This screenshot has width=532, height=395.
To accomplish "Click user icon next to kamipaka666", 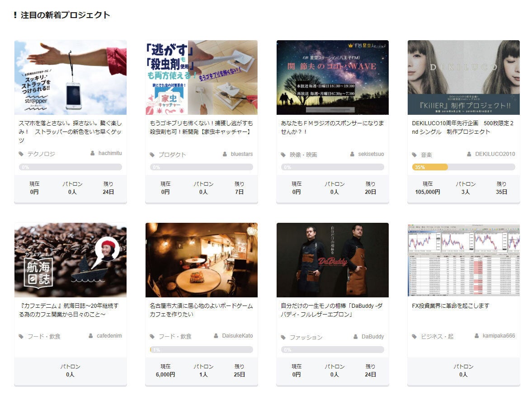I will coord(477,336).
